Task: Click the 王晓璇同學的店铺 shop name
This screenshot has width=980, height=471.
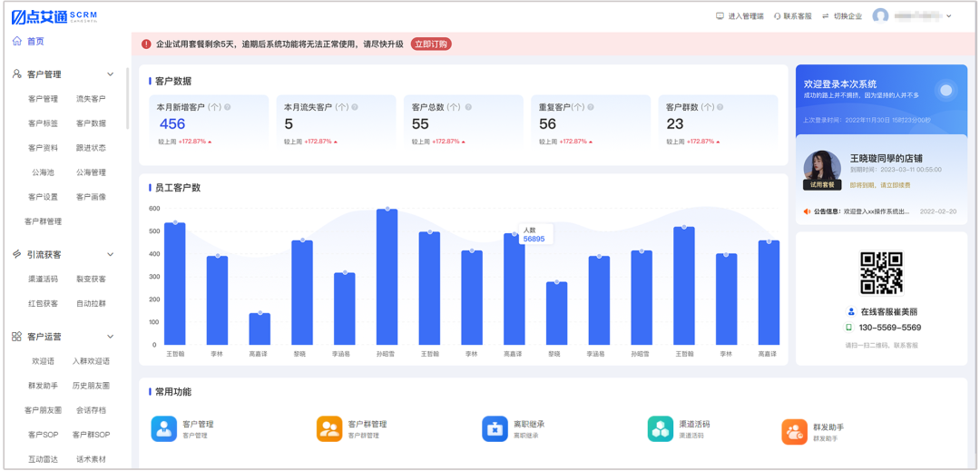Action: coord(887,158)
